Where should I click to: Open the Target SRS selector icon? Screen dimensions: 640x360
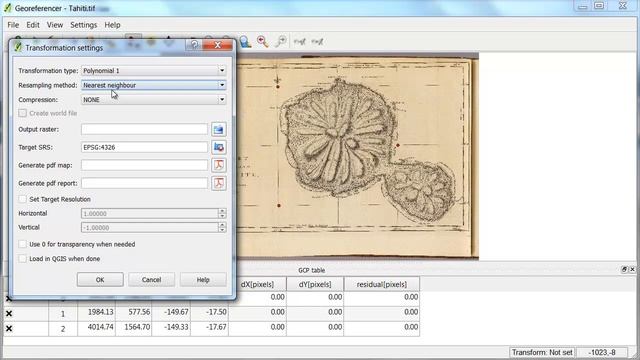[x=219, y=147]
